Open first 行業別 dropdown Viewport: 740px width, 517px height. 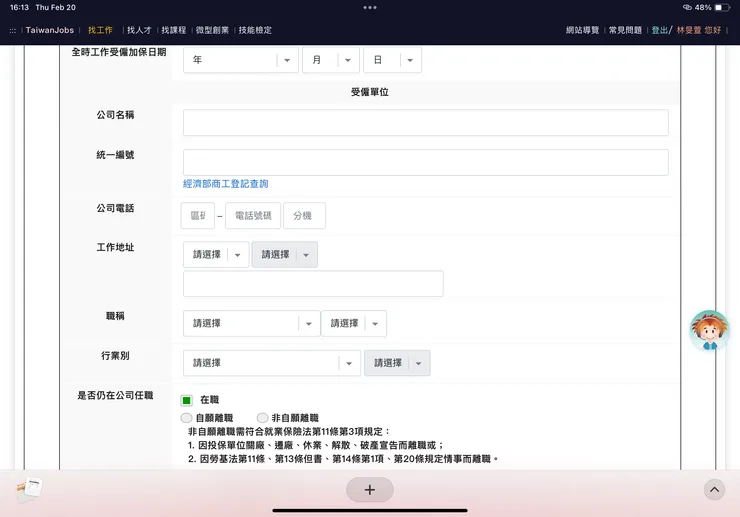tap(272, 363)
